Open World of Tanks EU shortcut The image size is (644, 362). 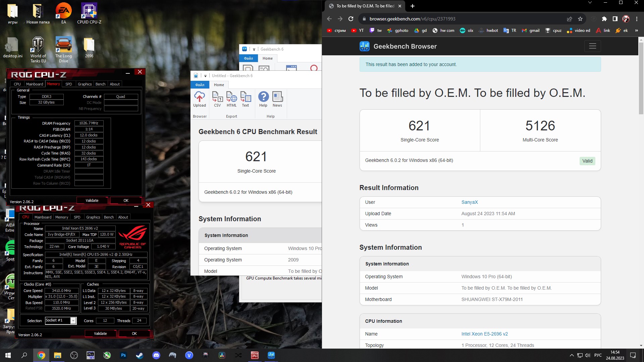coord(38,50)
